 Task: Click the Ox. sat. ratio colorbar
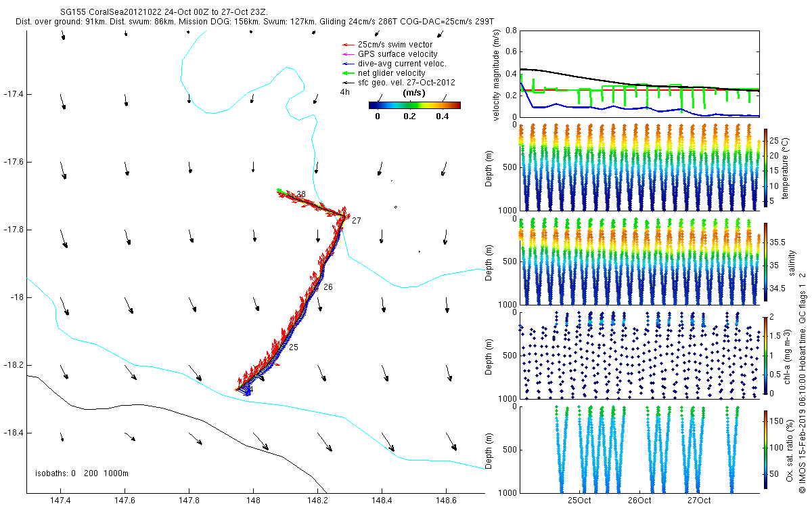click(x=766, y=450)
